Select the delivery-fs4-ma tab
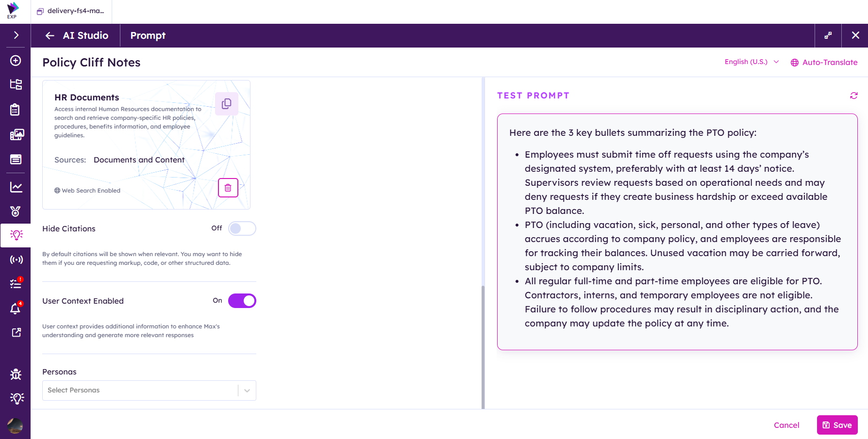Image resolution: width=868 pixels, height=439 pixels. tap(71, 11)
